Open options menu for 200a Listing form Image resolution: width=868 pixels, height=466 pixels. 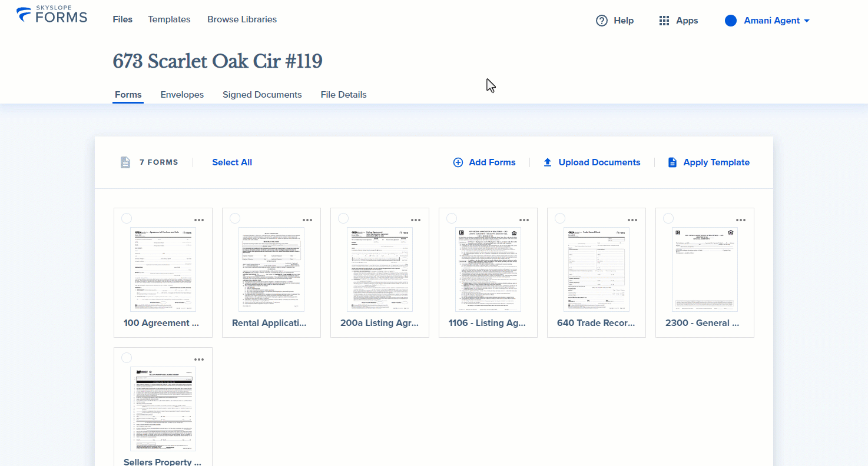pyautogui.click(x=416, y=220)
